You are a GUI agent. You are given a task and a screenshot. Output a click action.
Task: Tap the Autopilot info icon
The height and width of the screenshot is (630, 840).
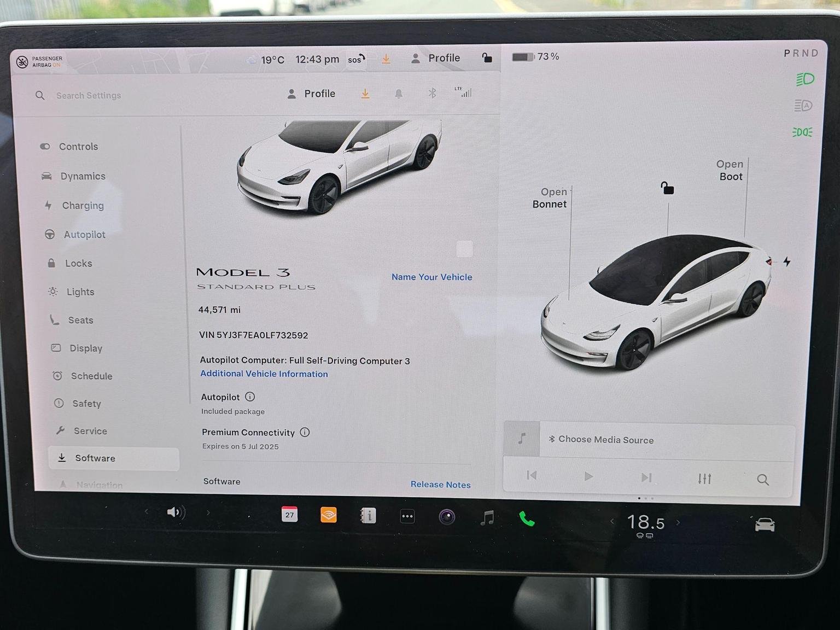250,396
